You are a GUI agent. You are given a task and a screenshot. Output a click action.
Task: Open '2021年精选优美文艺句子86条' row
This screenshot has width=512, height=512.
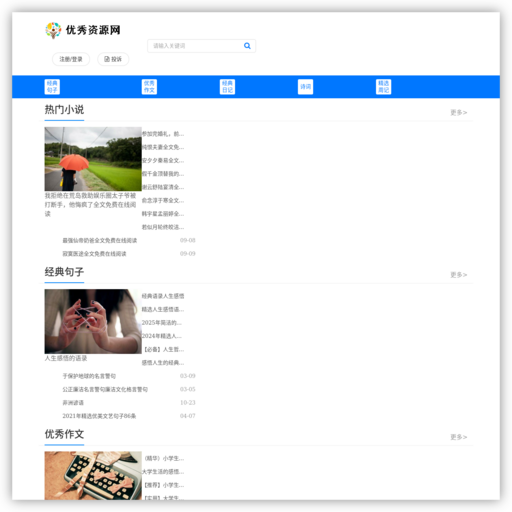pyautogui.click(x=99, y=416)
